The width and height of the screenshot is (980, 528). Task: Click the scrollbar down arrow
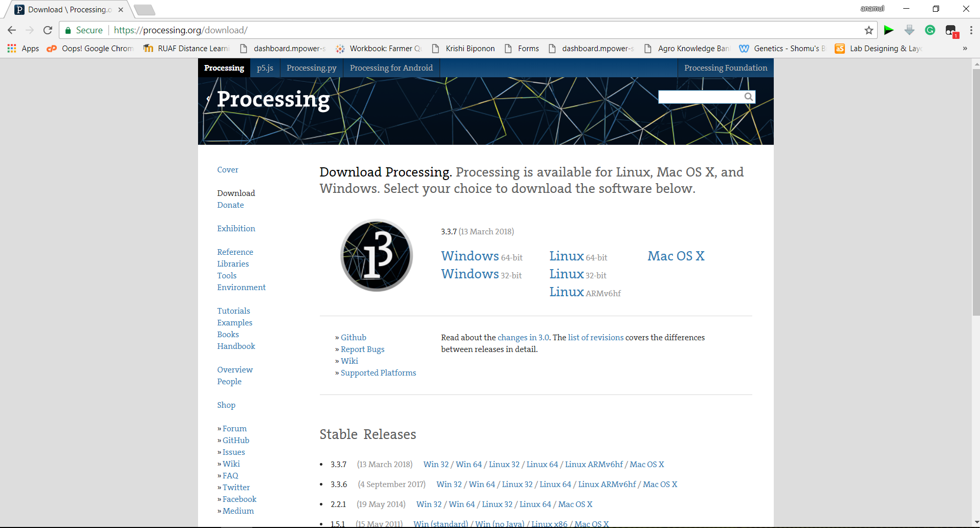click(x=976, y=523)
